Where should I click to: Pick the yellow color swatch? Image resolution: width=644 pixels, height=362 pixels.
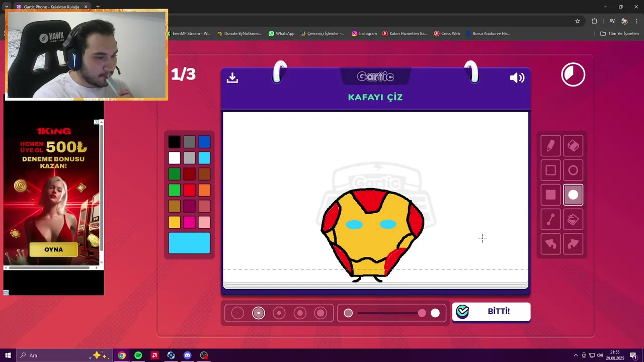pyautogui.click(x=174, y=222)
